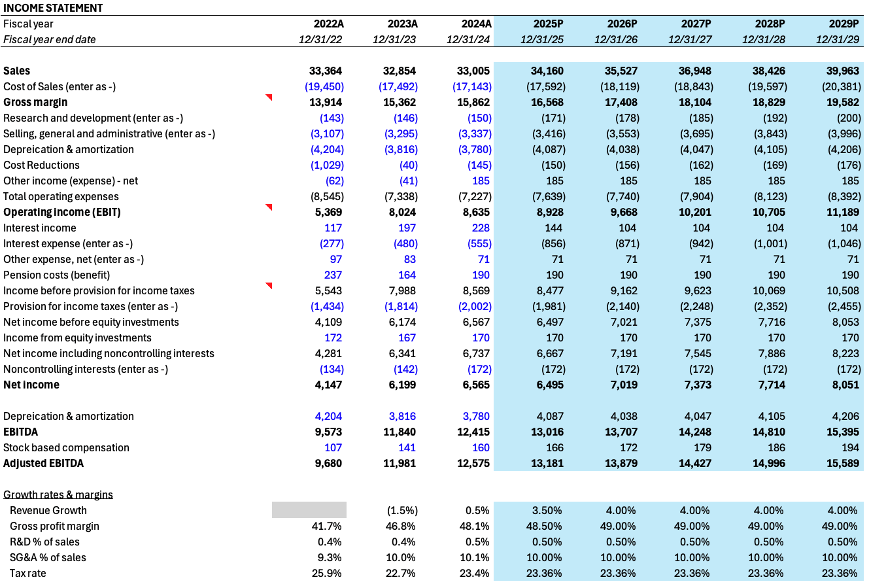Click the fiscal year end date 12/31/29
This screenshot has width=869, height=588.
point(835,39)
